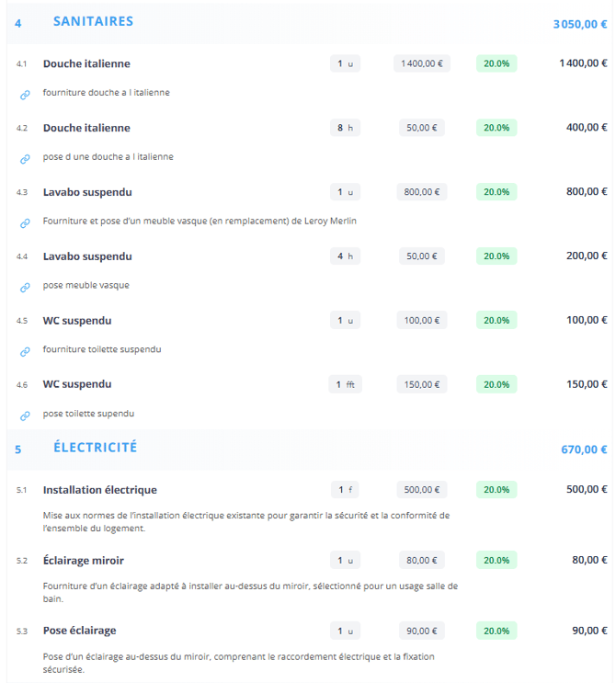Click link icon beside 'pose meuble vasque'
616x683 pixels.
coord(25,287)
